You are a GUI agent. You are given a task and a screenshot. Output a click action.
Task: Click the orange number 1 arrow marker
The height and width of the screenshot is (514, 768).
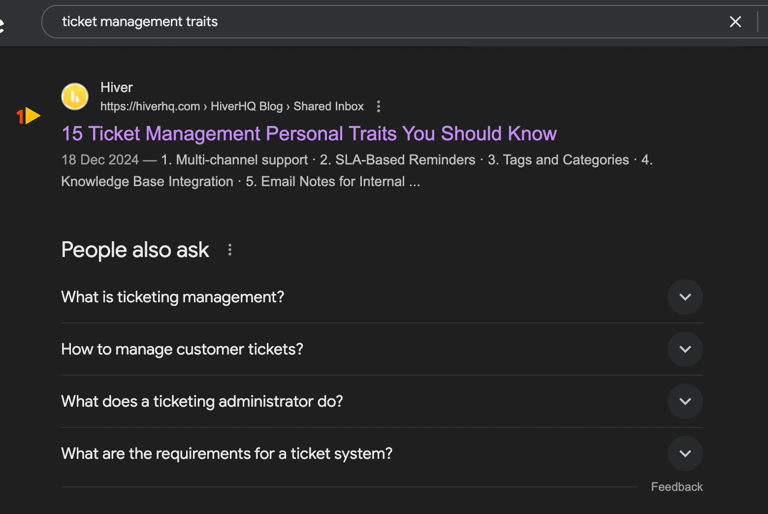pyautogui.click(x=28, y=116)
